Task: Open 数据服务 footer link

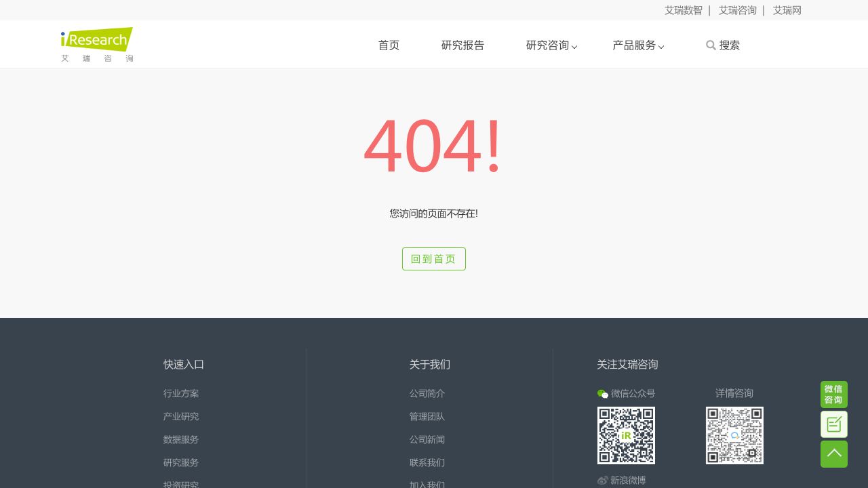Action: click(x=181, y=440)
